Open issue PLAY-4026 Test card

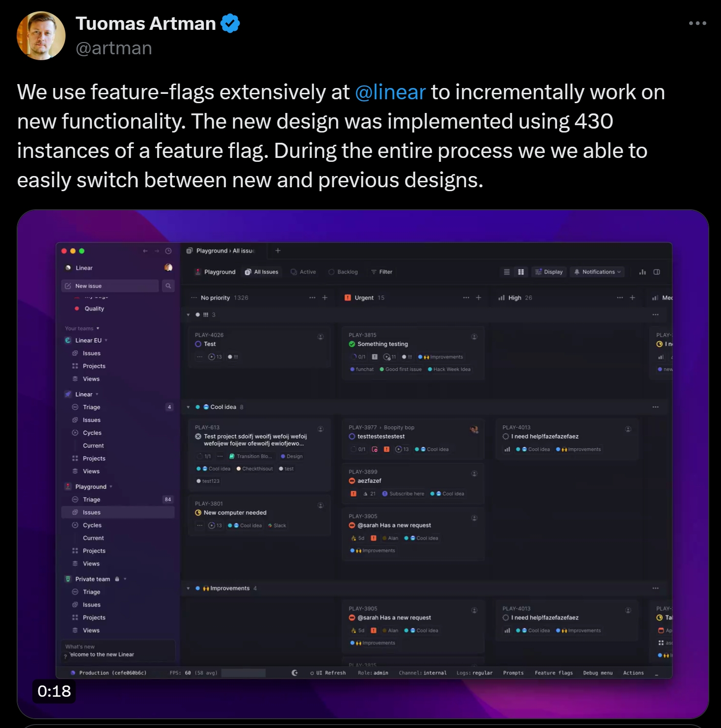259,347
